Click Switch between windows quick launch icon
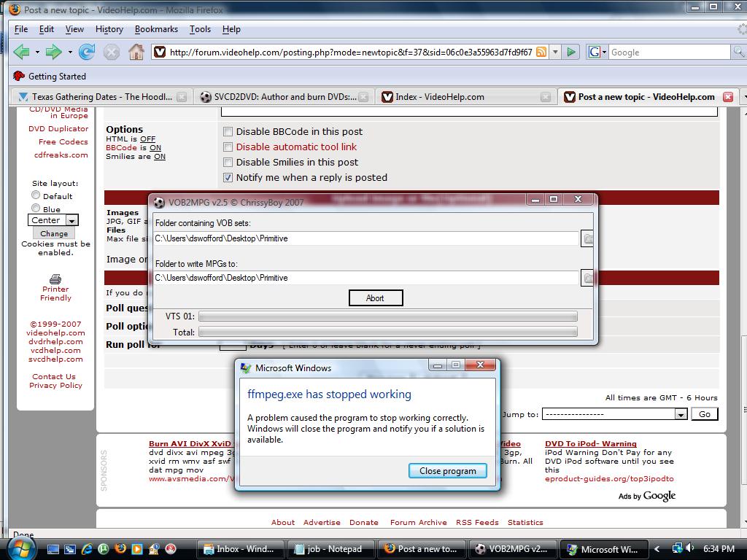747x560 pixels. [x=70, y=549]
